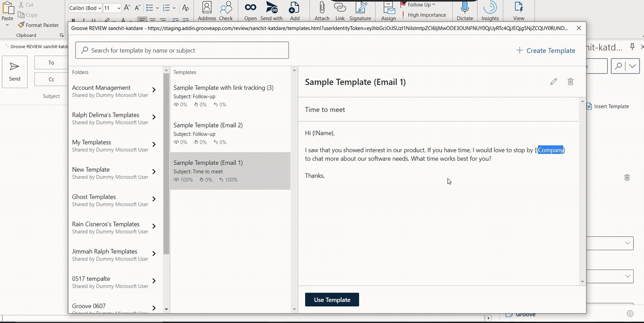Click the template search field

point(182,50)
